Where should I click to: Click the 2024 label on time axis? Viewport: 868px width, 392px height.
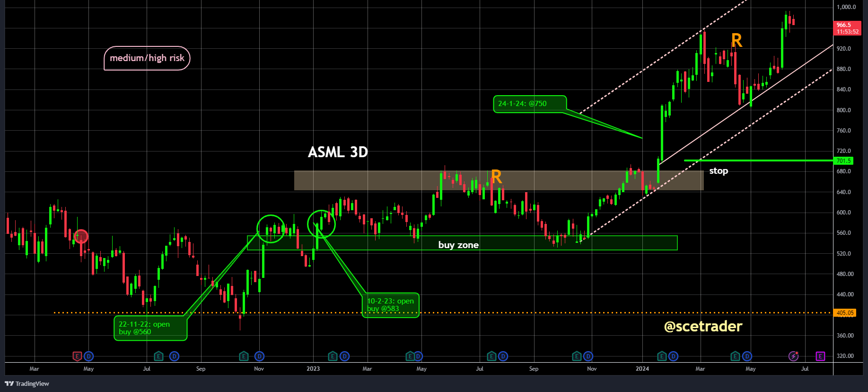click(x=642, y=369)
